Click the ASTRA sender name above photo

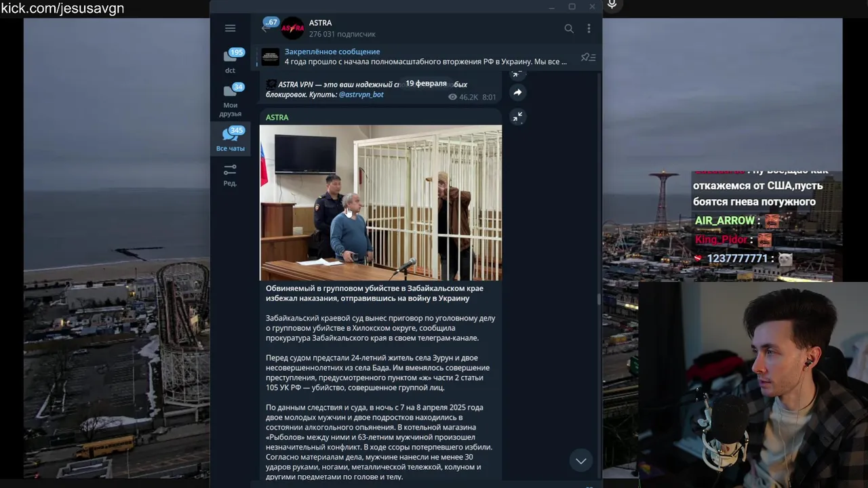(277, 117)
